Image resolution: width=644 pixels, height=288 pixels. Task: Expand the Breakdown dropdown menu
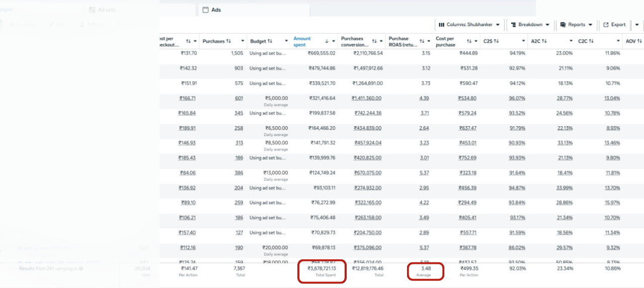pyautogui.click(x=530, y=25)
